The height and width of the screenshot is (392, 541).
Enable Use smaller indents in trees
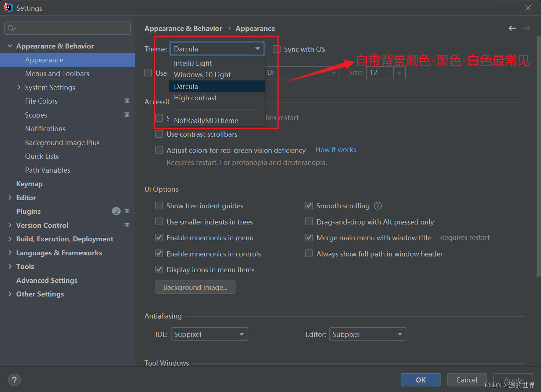click(159, 222)
